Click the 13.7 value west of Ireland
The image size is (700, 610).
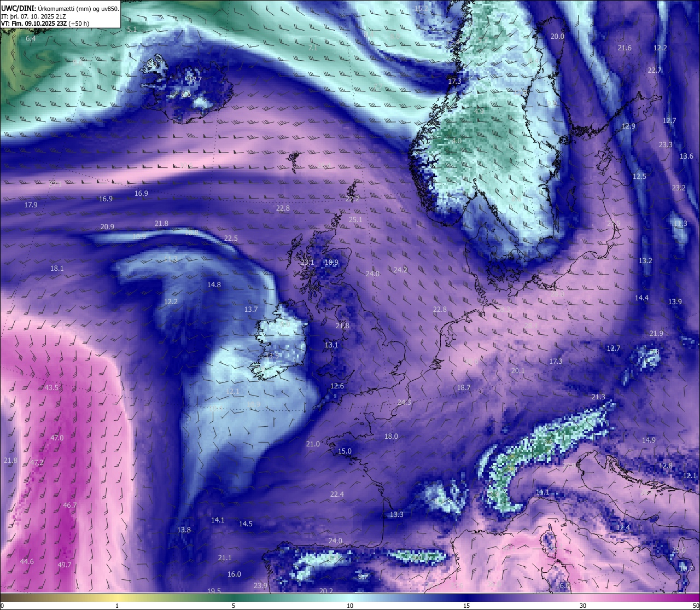coord(251,310)
